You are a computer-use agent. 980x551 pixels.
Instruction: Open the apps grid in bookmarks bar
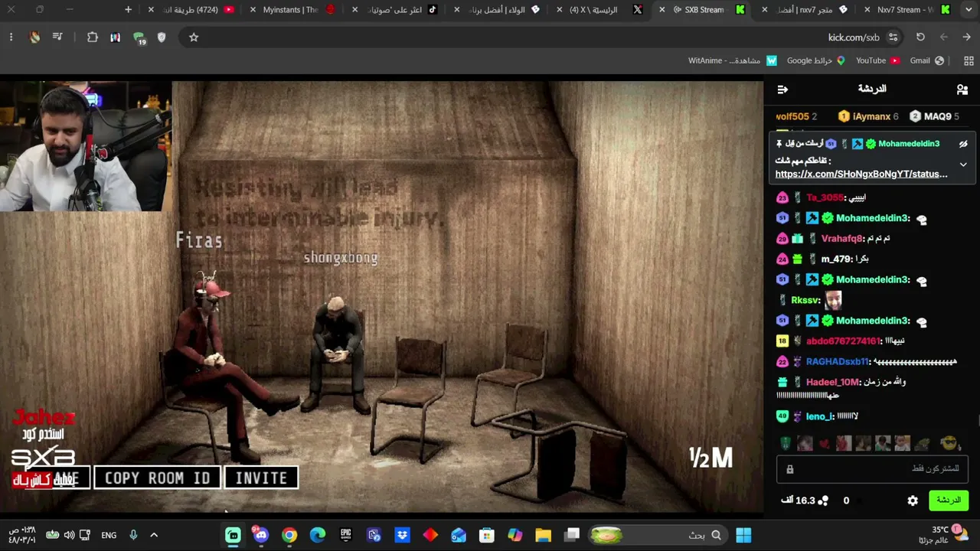(969, 60)
